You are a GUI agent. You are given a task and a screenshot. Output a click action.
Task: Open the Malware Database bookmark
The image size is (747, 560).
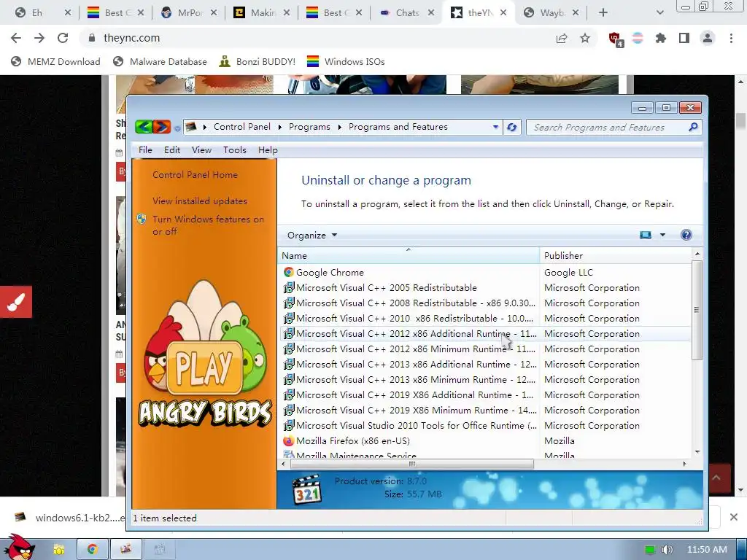pos(160,61)
